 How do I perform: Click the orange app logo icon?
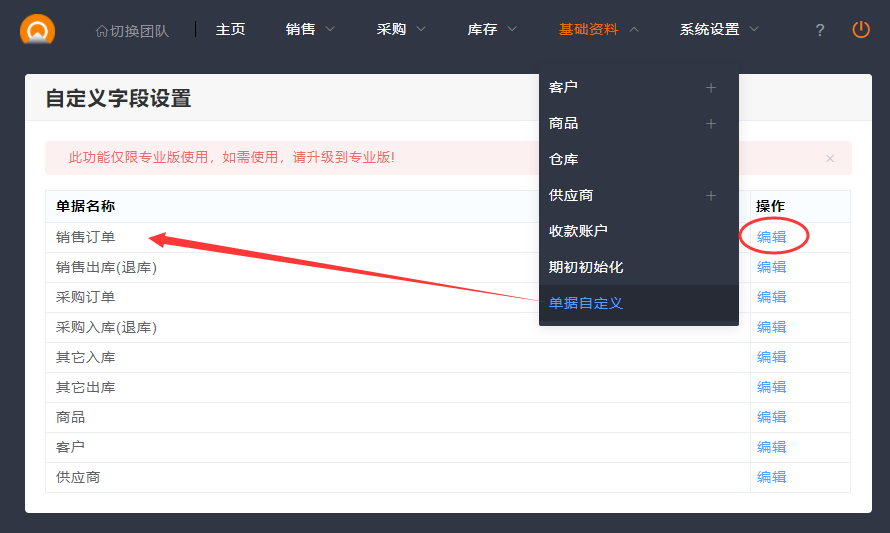(37, 29)
